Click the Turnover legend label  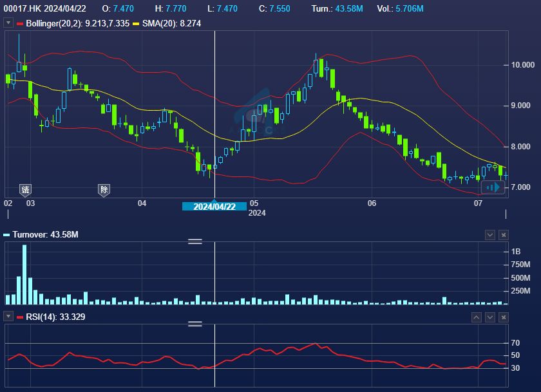coord(45,235)
